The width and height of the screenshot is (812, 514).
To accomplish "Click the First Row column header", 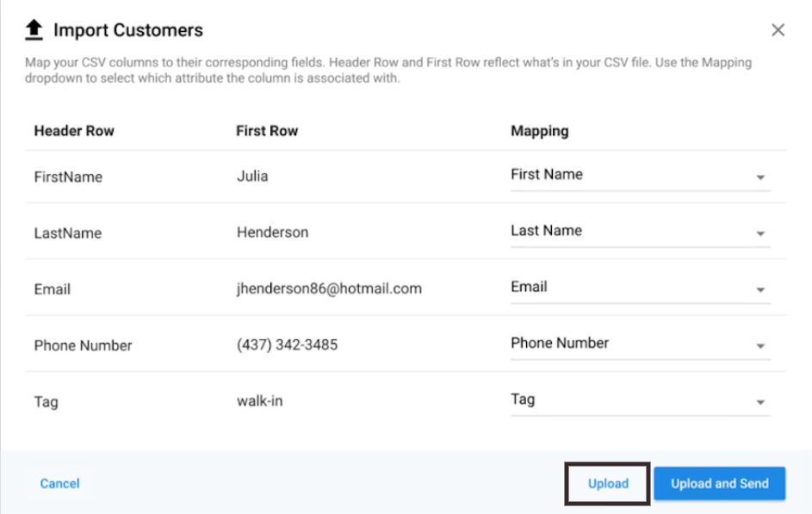I will coord(267,131).
